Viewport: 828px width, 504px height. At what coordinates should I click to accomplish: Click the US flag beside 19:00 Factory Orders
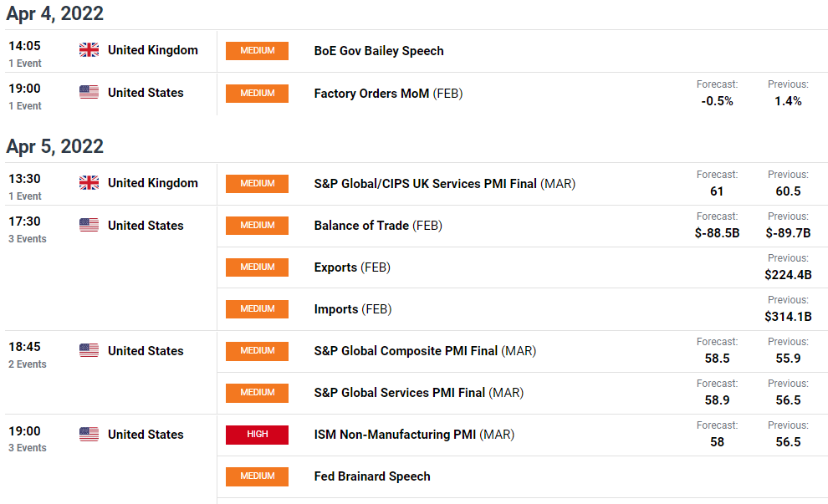(x=89, y=92)
